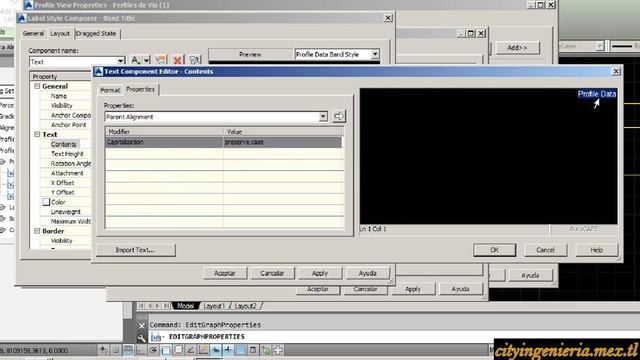Select the Layout tab in Label Style Composer
Viewport: 640px width, 360px height.
coord(60,33)
